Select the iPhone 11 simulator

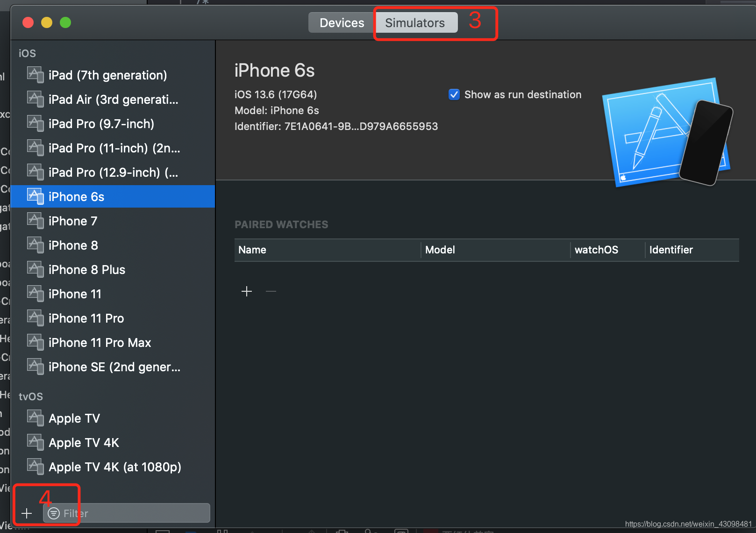coord(113,294)
